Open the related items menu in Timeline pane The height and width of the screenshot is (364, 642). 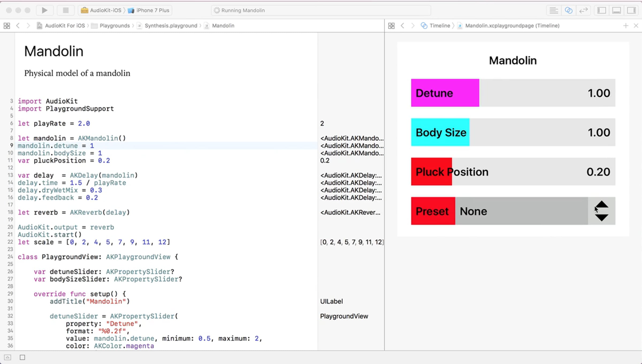coord(391,26)
